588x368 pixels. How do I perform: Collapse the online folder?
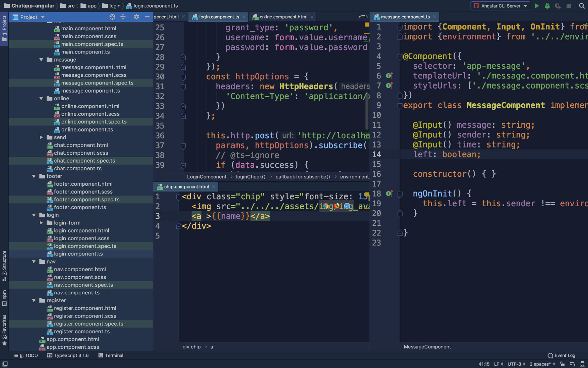41,98
